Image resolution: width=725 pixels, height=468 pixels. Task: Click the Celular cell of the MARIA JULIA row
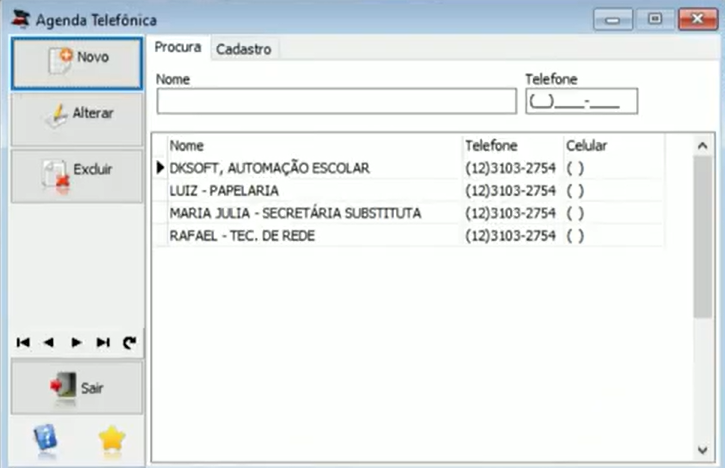[614, 213]
